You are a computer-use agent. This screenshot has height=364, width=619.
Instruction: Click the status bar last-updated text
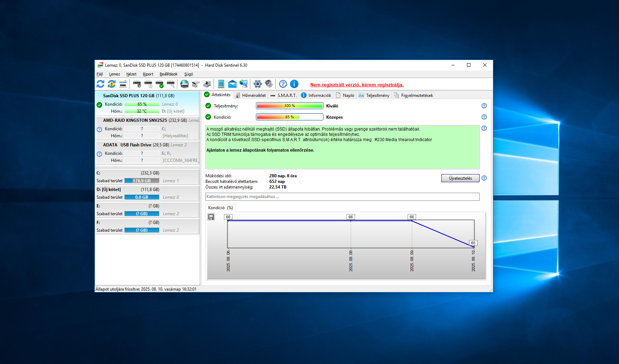(146, 289)
